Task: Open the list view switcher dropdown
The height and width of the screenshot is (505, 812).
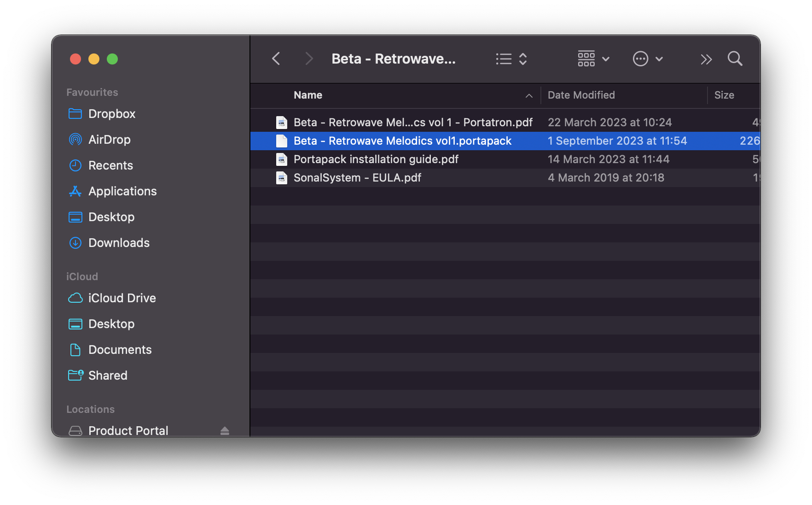Action: [x=511, y=59]
